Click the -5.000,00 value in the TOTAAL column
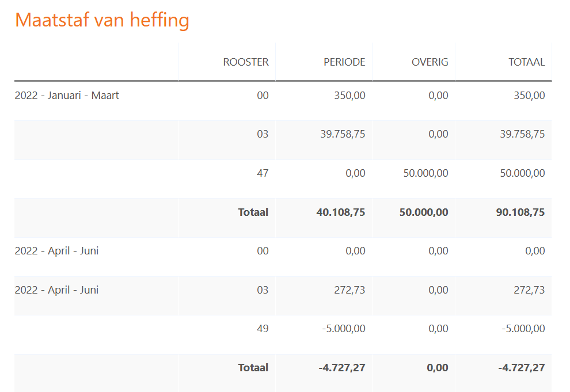Screen dimensions: 570x392 [523, 329]
